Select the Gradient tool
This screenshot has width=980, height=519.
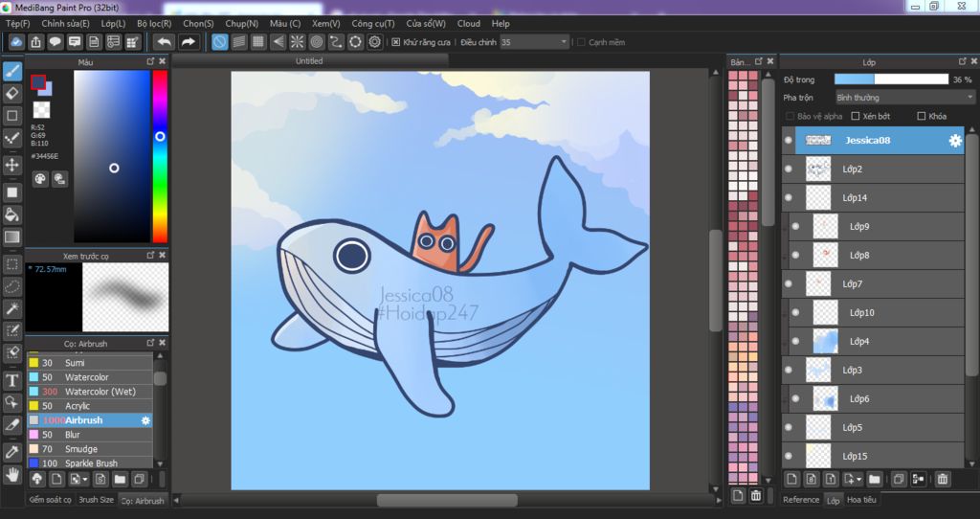tap(11, 237)
